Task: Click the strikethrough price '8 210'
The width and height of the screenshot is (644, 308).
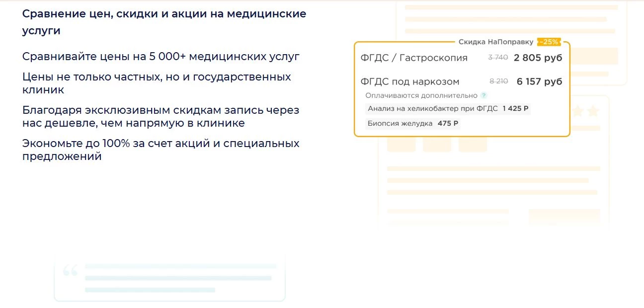Action: pos(499,81)
